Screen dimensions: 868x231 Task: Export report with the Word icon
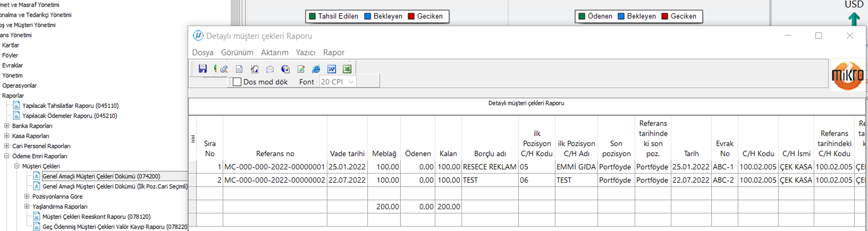click(x=332, y=69)
